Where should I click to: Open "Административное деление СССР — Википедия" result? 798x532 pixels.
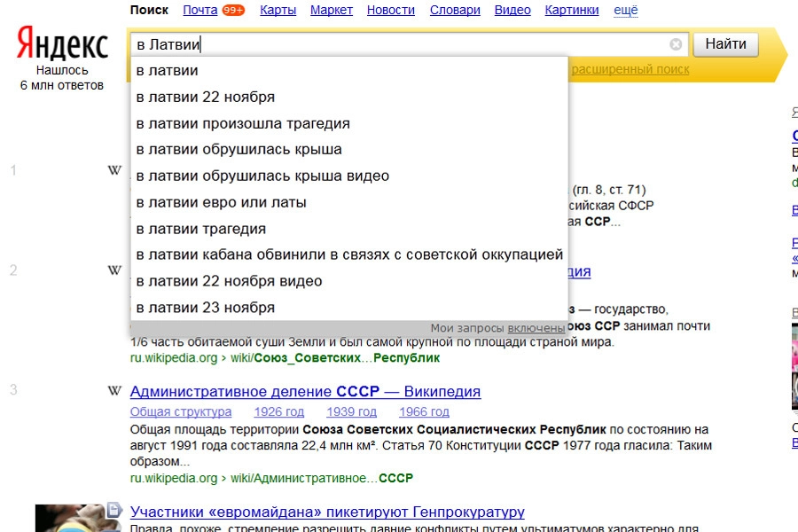[305, 392]
